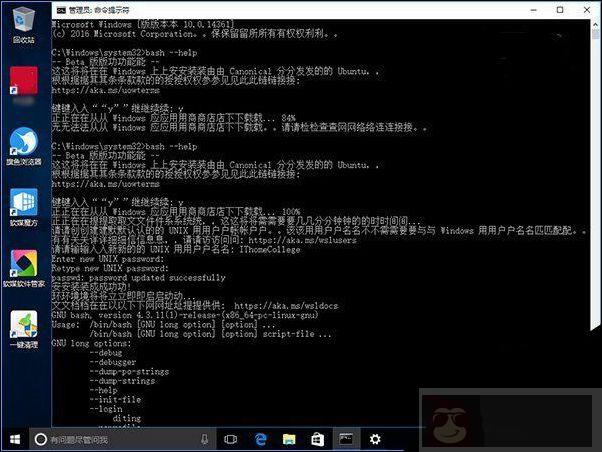Click the scrollbar up arrow in console

(x=595, y=25)
